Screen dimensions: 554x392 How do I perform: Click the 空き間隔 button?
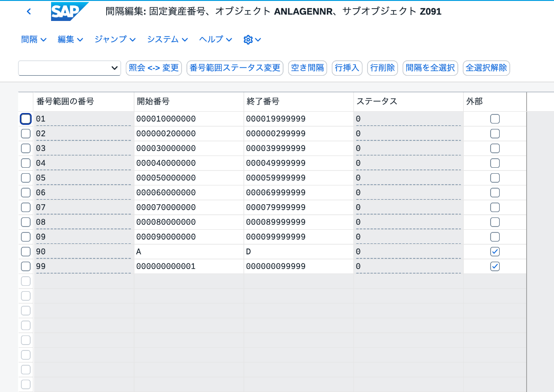tap(307, 68)
